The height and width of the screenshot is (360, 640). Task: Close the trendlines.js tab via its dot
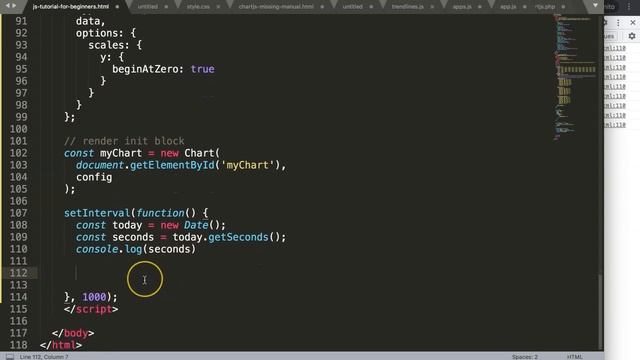(x=432, y=7)
